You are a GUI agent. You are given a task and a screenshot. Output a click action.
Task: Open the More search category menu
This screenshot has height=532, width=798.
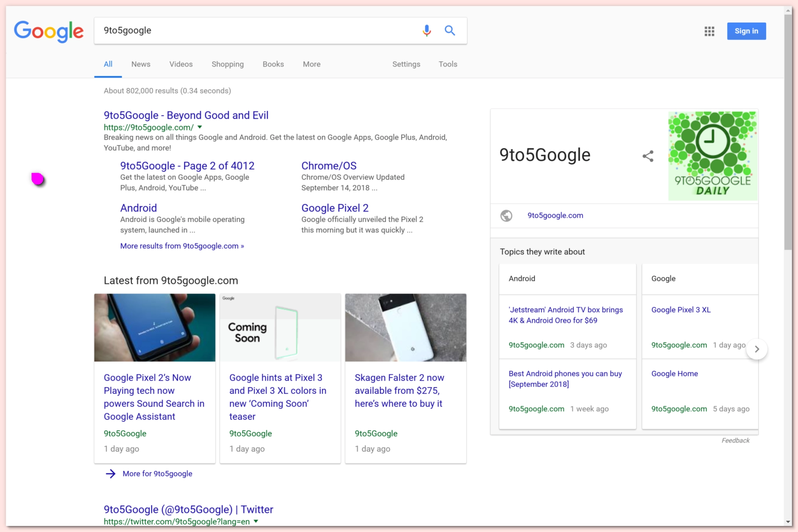311,64
